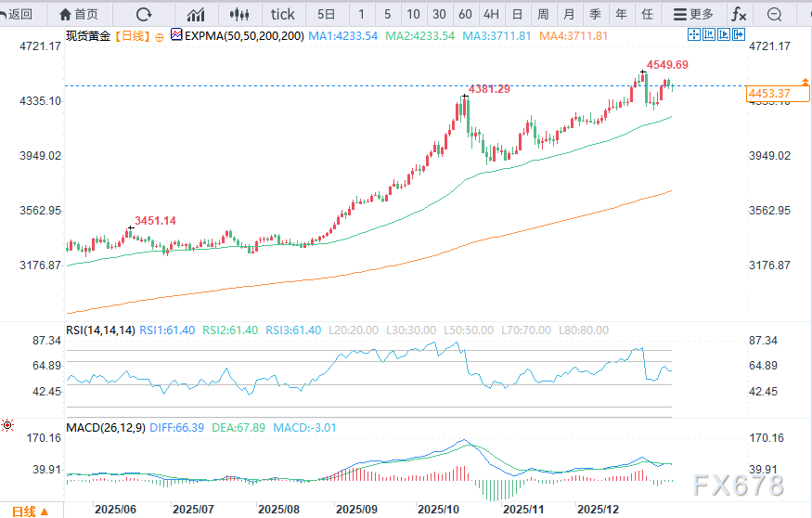
Task: Switch to the tick chart tab
Action: [x=282, y=14]
